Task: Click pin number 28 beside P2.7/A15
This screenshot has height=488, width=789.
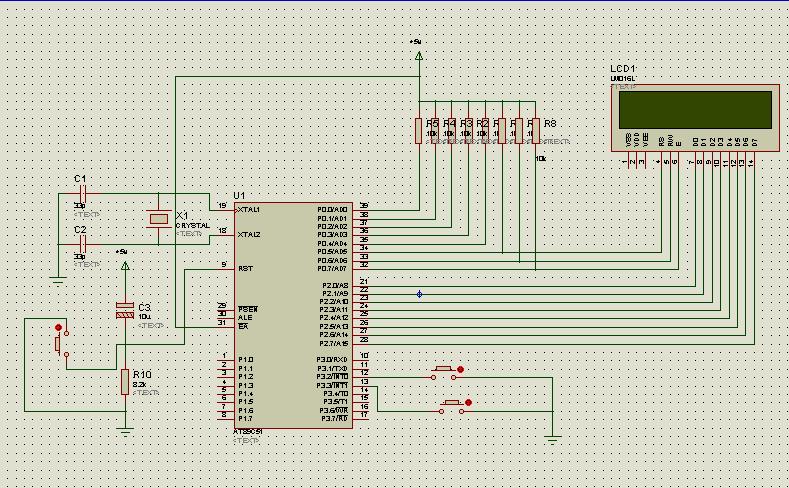Action: coord(364,340)
